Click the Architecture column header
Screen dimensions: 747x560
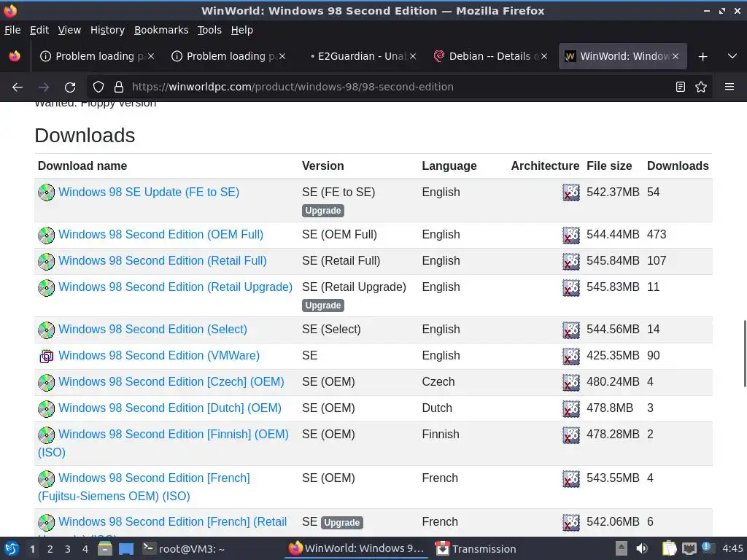(x=545, y=166)
